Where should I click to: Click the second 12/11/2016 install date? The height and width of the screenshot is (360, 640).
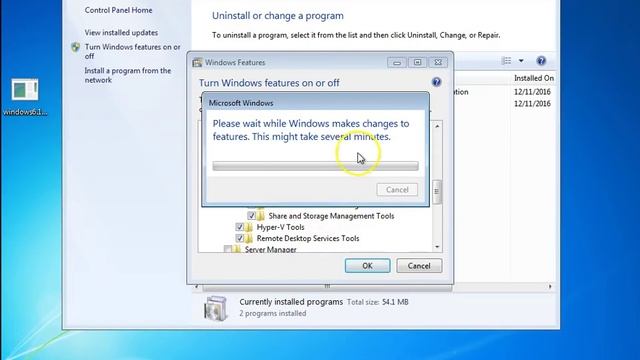tap(532, 104)
